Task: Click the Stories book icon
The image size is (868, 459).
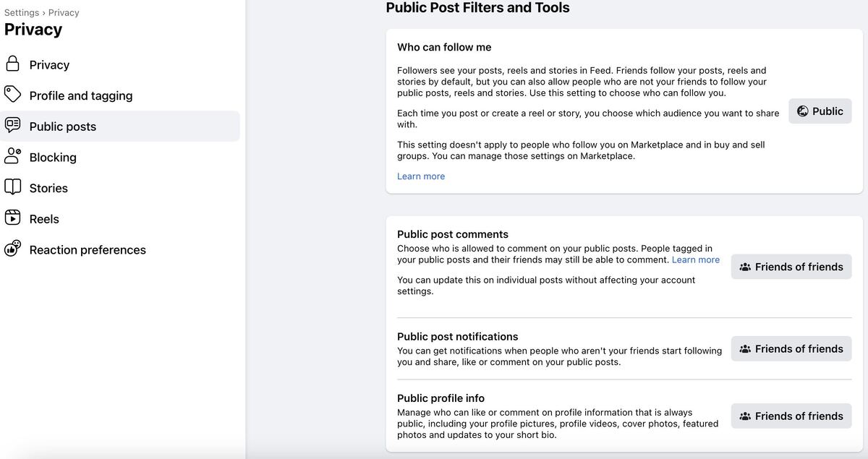Action: coord(12,187)
